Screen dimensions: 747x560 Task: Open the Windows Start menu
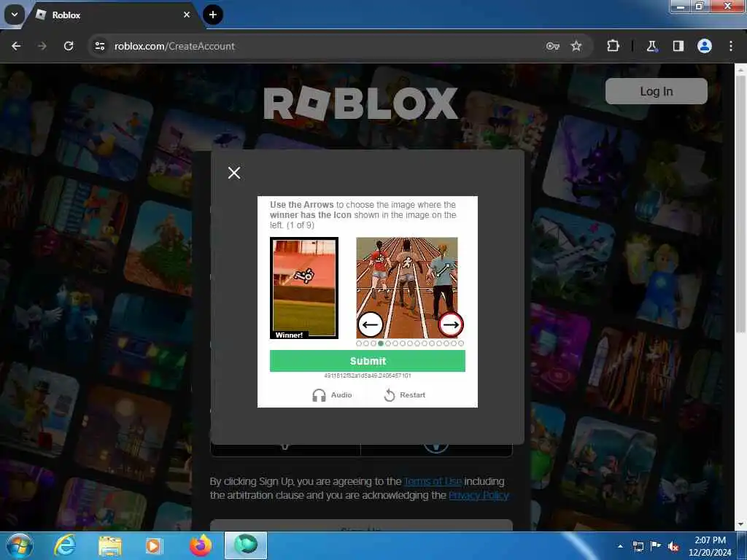(x=19, y=545)
